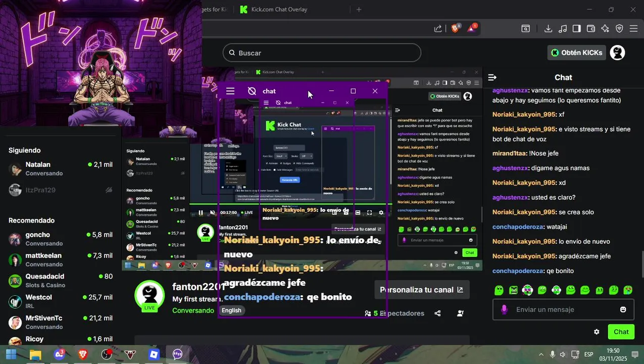Click Noriaki_kakyoin_995 in the 'agradézcame jefe' message
Viewport: 644px width, 364px height.
click(524, 256)
